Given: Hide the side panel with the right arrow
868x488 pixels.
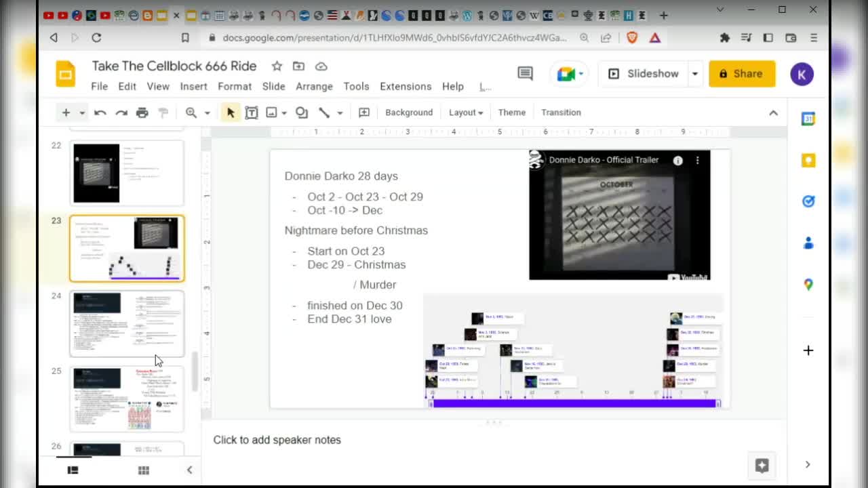Looking at the screenshot, I should click(x=808, y=464).
